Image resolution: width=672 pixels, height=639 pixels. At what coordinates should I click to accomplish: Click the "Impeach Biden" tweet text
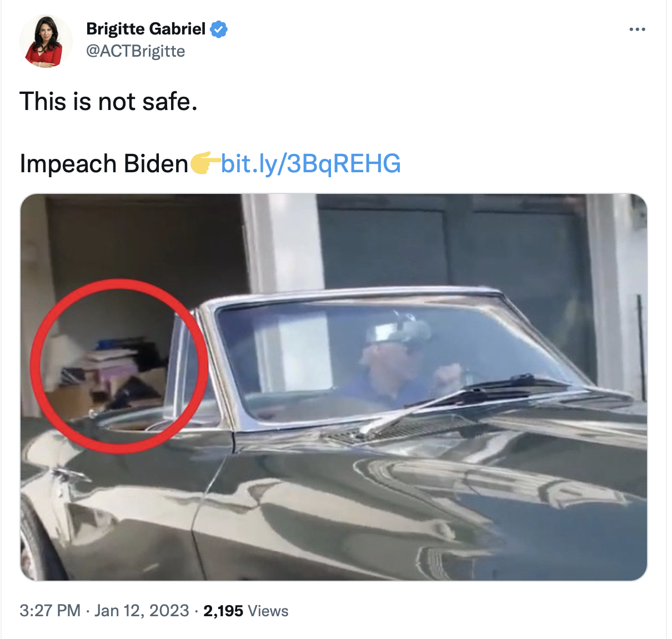104,163
